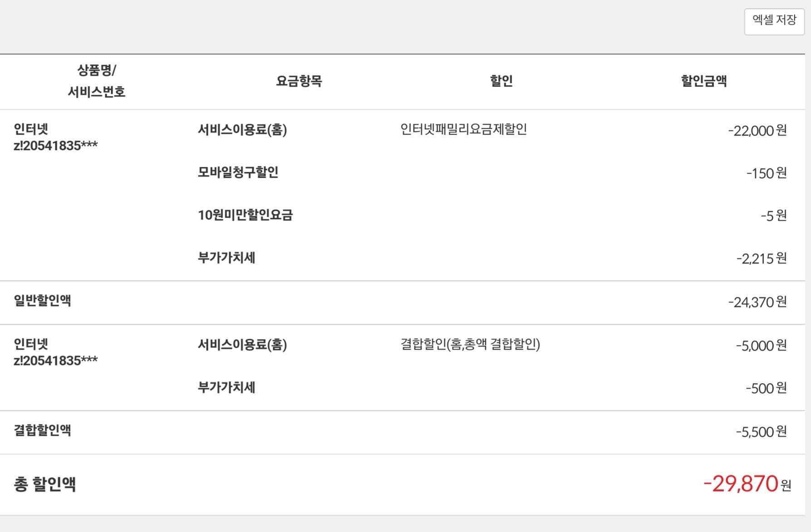Screen dimensions: 811x532
Task: Click the -2,215원 VAT amount
Action: coord(762,259)
